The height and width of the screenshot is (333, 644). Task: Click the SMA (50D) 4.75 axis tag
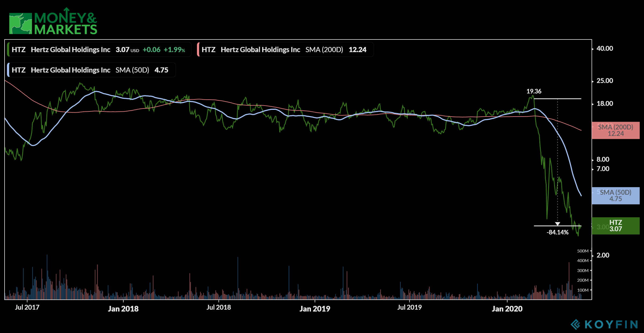616,196
